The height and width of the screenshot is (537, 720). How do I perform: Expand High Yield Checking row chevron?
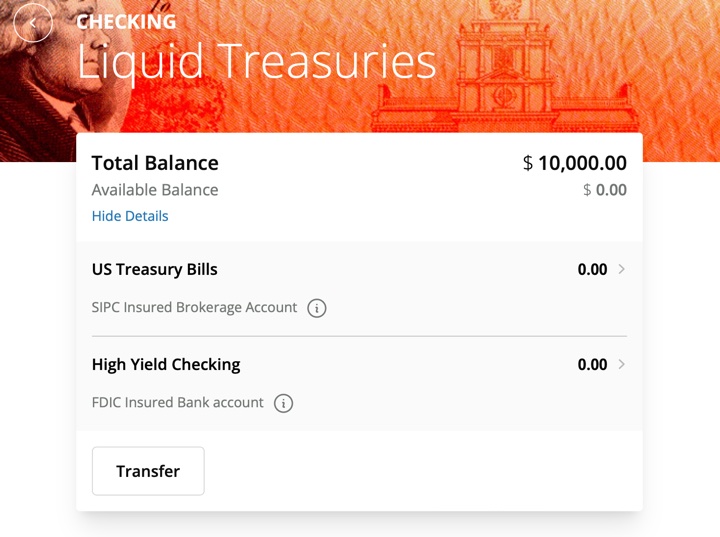pos(622,364)
